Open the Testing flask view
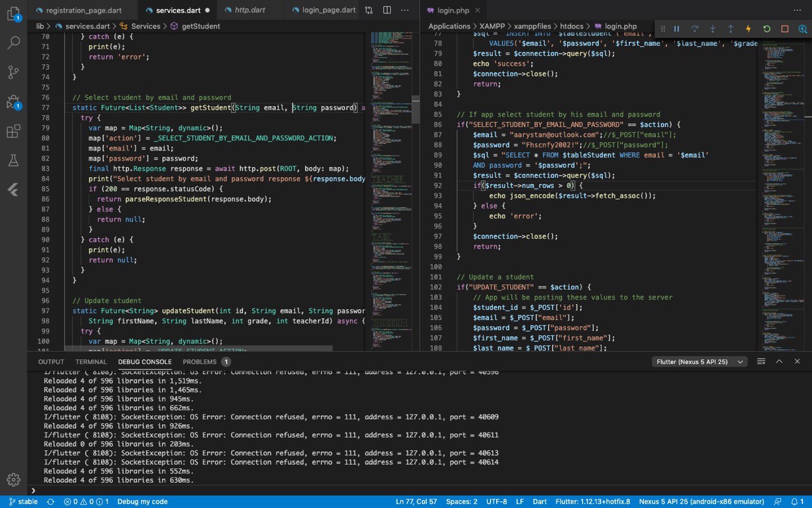Viewport: 812px width, 508px height. (13, 161)
